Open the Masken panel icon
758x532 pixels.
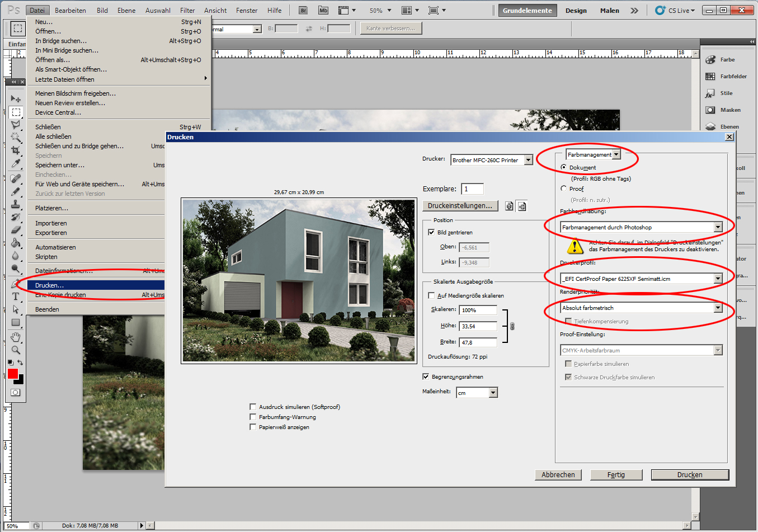point(710,110)
